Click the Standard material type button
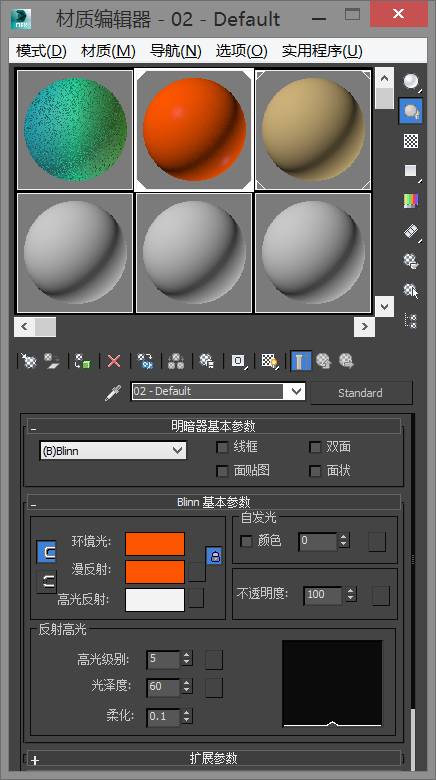This screenshot has height=780, width=436. 361,393
